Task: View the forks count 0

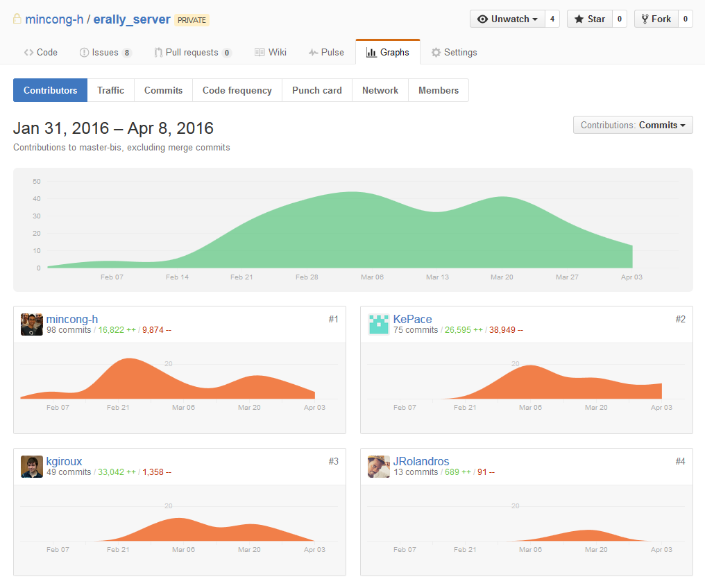Action: coord(685,19)
